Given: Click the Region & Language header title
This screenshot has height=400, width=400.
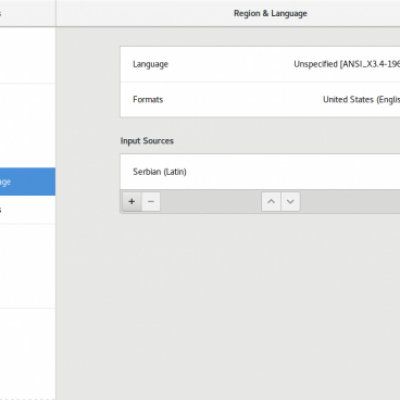Looking at the screenshot, I should point(270,13).
